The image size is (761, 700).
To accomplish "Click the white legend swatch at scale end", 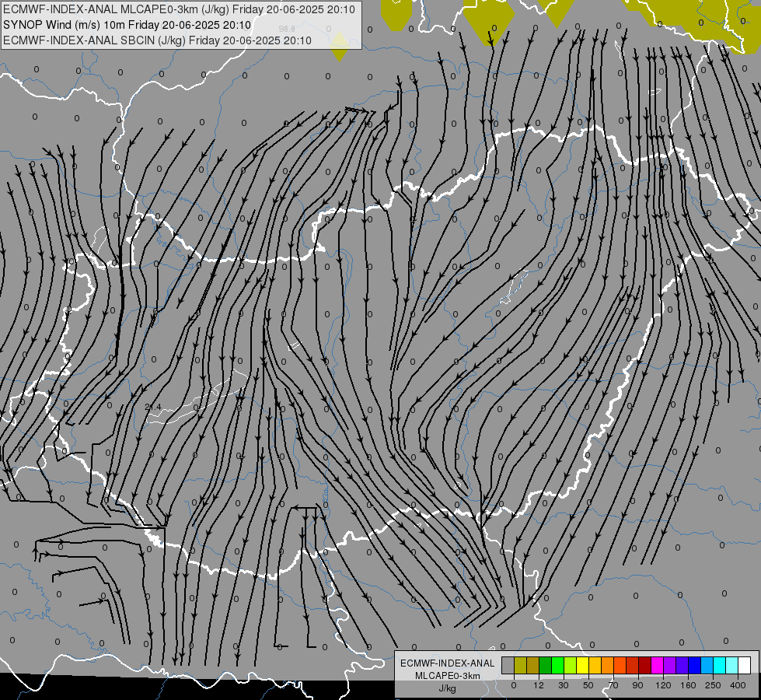I will [745, 666].
